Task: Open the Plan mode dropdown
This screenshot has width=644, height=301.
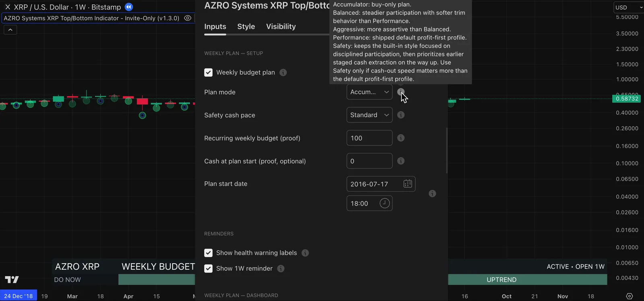Action: pyautogui.click(x=369, y=92)
